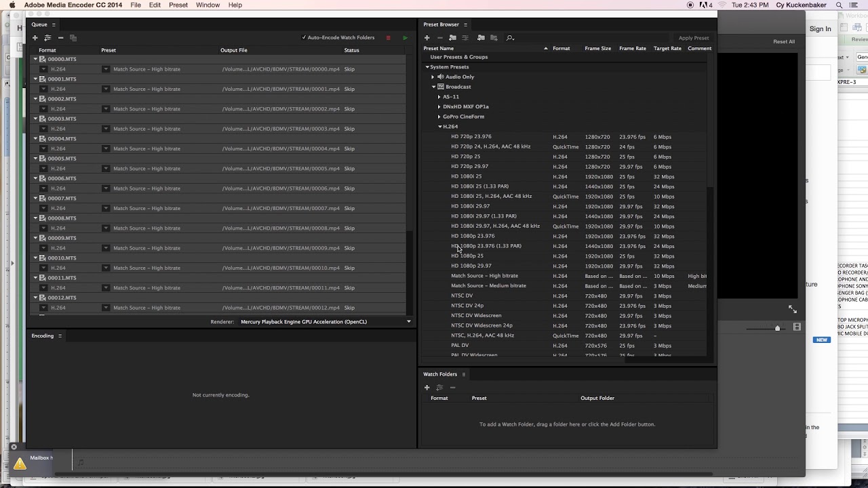This screenshot has width=868, height=488.
Task: Open Edit menu
Action: click(x=155, y=5)
